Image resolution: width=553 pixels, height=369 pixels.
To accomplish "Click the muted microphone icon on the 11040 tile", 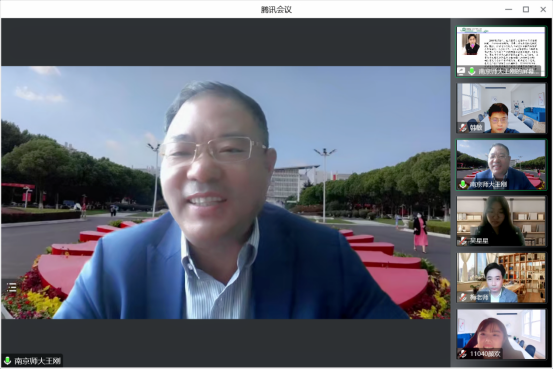I will click(463, 353).
